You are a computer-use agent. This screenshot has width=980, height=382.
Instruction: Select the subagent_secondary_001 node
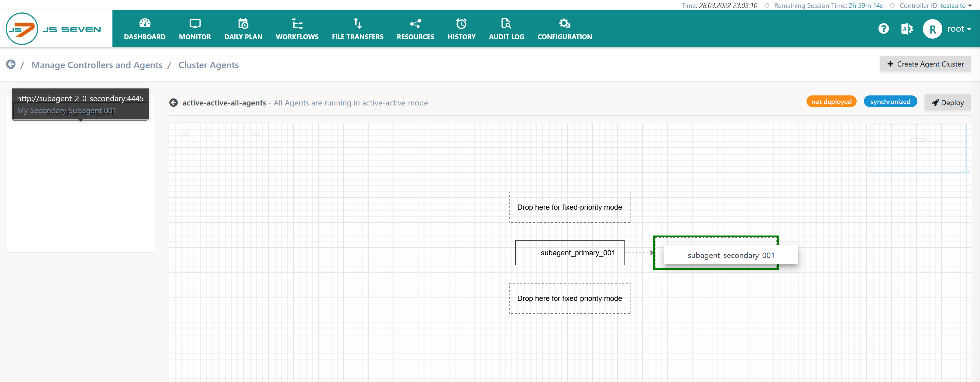pyautogui.click(x=731, y=255)
